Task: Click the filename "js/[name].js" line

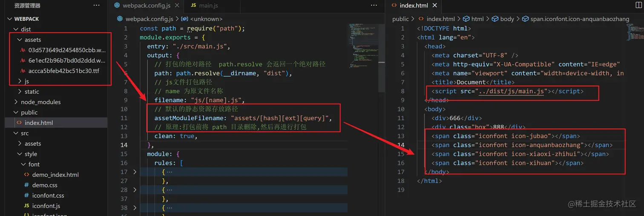Action: tap(199, 100)
